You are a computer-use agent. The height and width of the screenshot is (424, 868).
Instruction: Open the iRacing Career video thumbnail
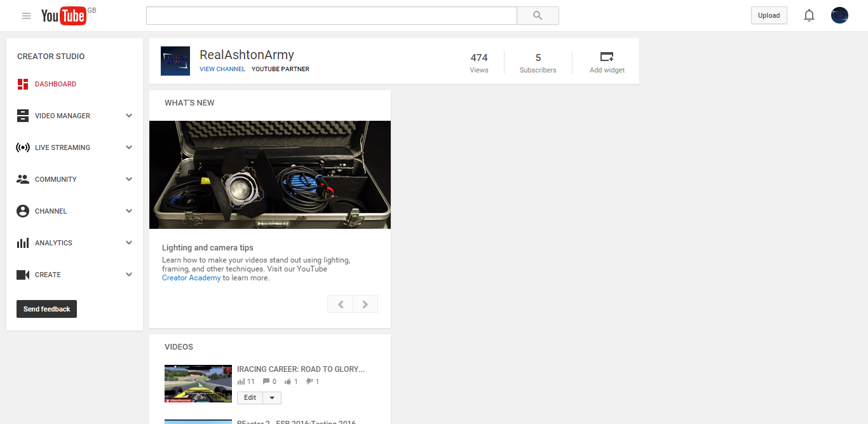198,383
